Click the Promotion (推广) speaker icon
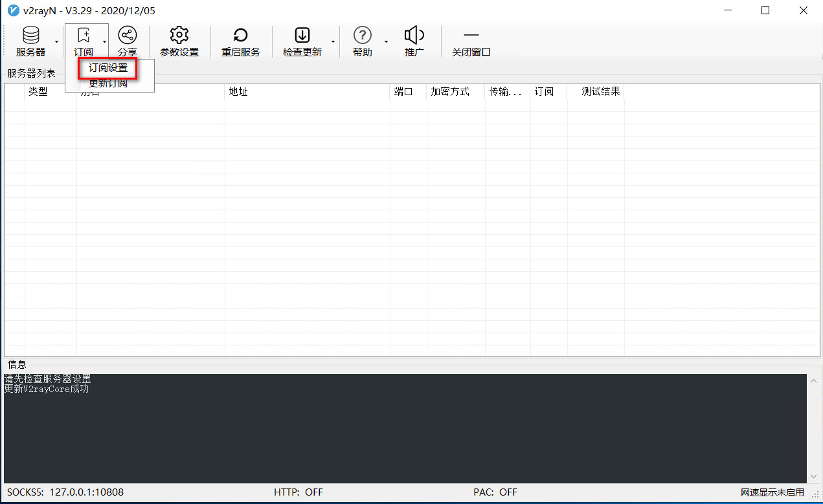Screen dimensions: 823x504 pos(414,36)
